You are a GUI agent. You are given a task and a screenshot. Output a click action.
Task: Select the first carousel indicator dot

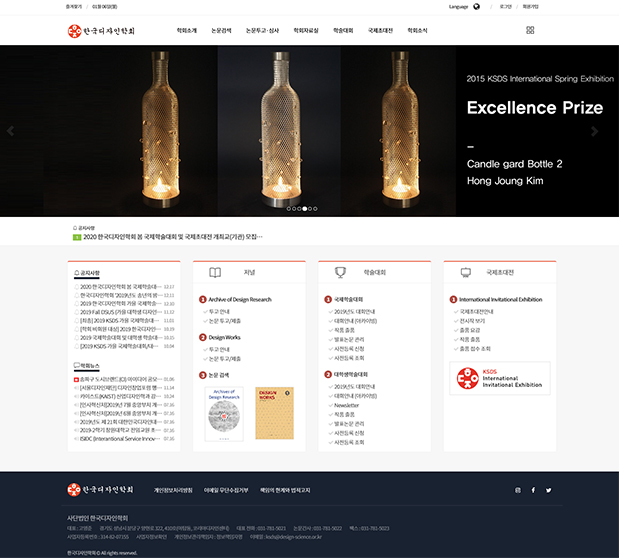coord(288,209)
